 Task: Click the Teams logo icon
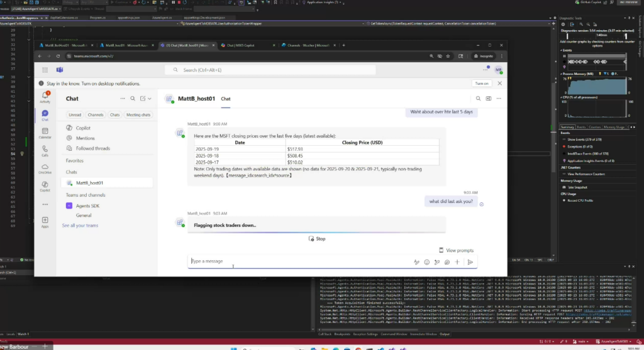tap(60, 70)
